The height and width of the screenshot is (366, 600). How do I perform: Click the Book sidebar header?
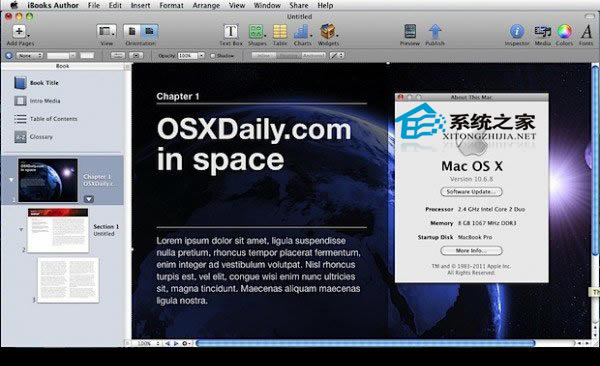[62, 66]
